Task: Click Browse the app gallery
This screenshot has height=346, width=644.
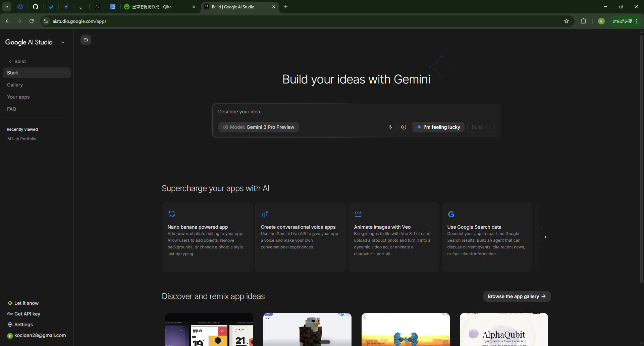Action: point(517,296)
